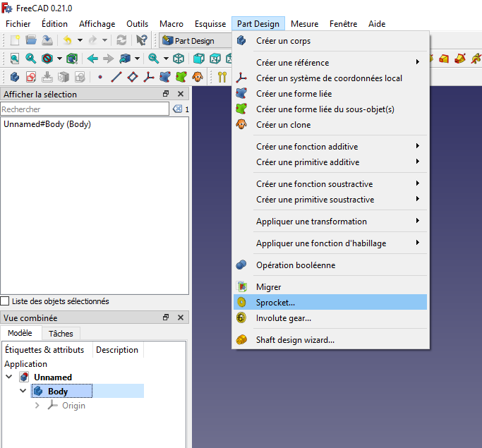Open the Fenêtre menu
This screenshot has width=482, height=448.
[x=344, y=24]
